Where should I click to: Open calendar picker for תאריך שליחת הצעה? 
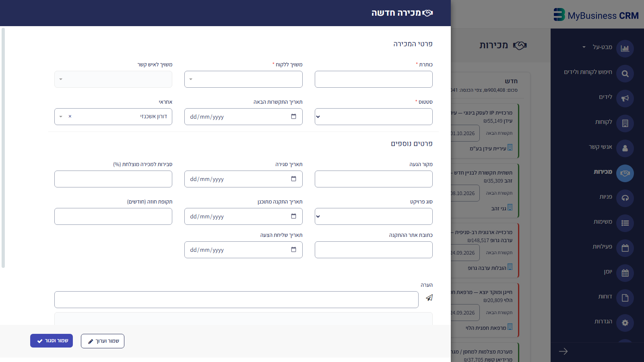(293, 250)
